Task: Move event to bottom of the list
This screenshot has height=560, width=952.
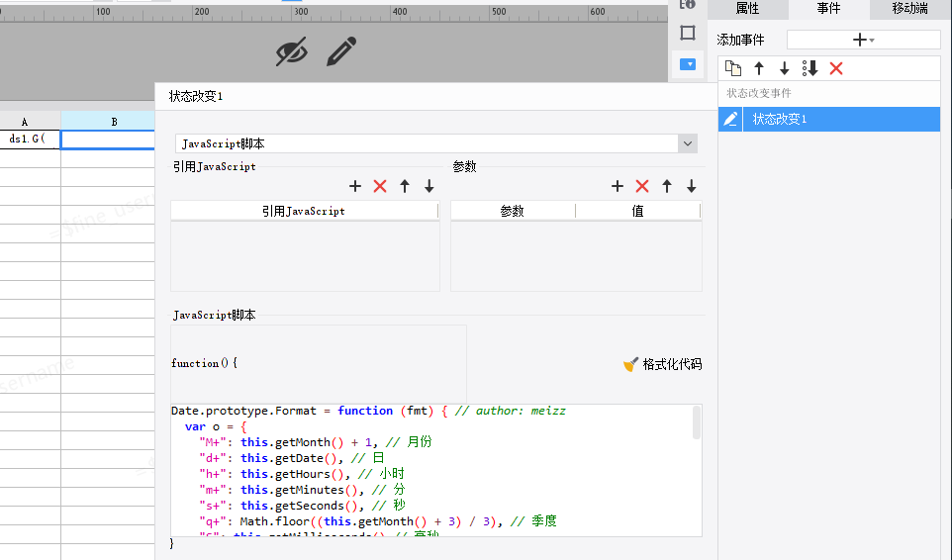Action: pyautogui.click(x=810, y=68)
